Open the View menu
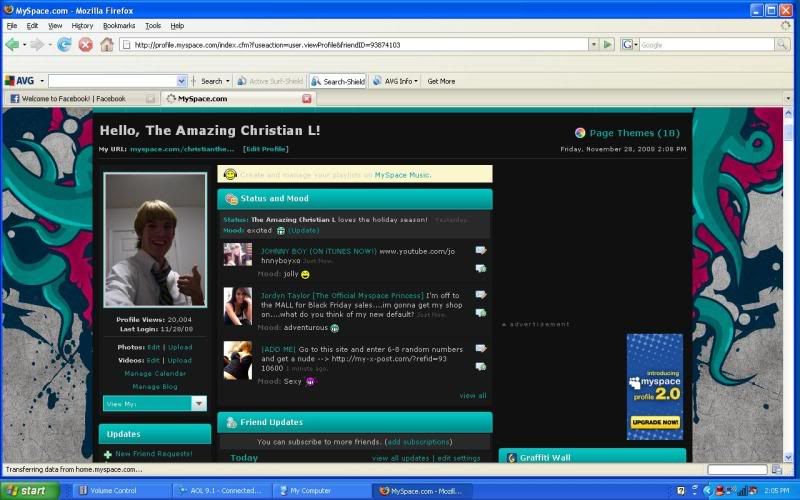Image resolution: width=800 pixels, height=500 pixels. coord(55,26)
